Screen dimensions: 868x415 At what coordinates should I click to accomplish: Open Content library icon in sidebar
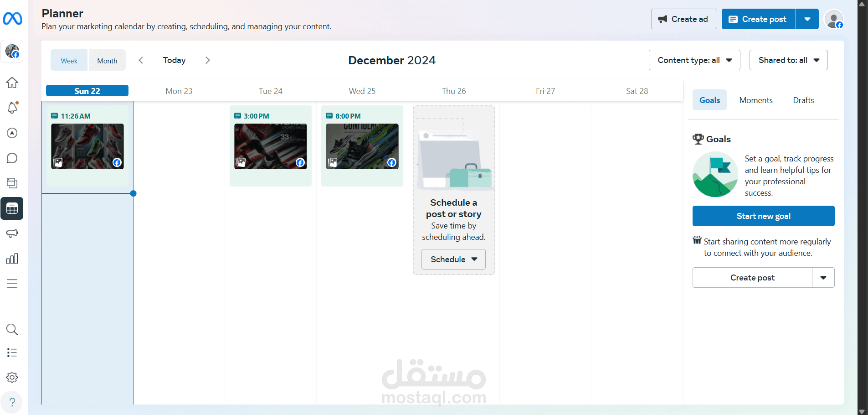(12, 183)
